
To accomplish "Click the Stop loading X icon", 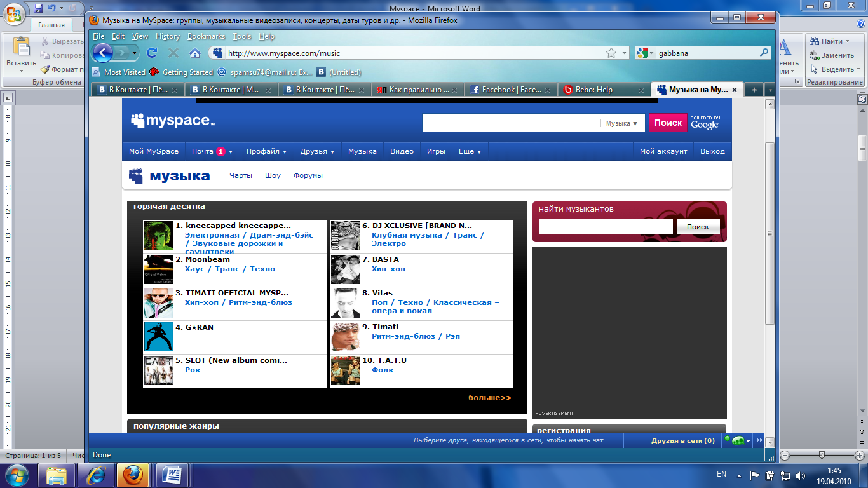I will pos(173,53).
